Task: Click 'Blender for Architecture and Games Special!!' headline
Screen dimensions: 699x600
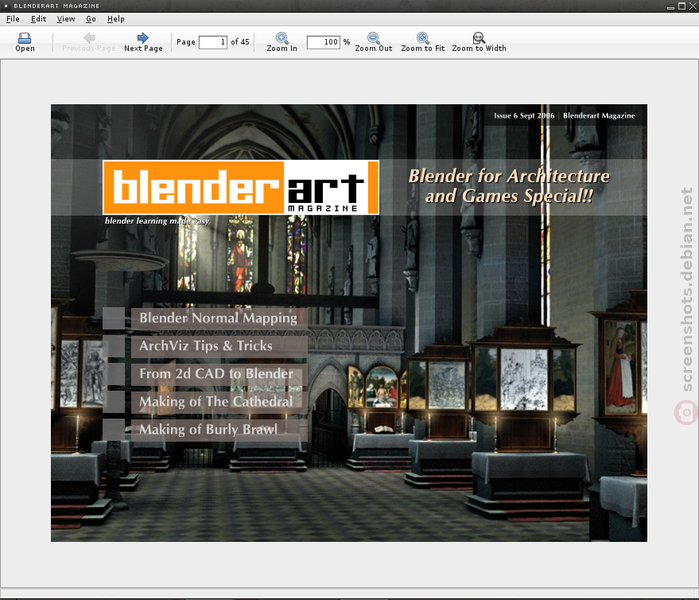Action: point(509,186)
